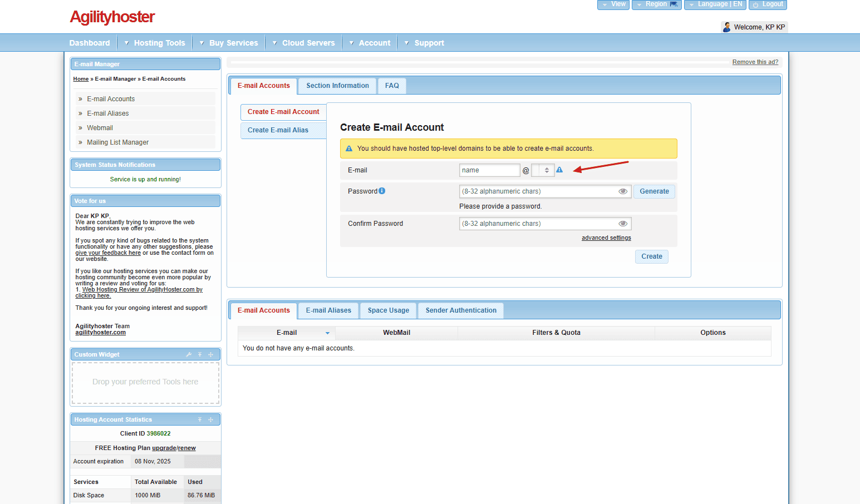
Task: Toggle visibility of the Confirm Password field
Action: pos(623,224)
